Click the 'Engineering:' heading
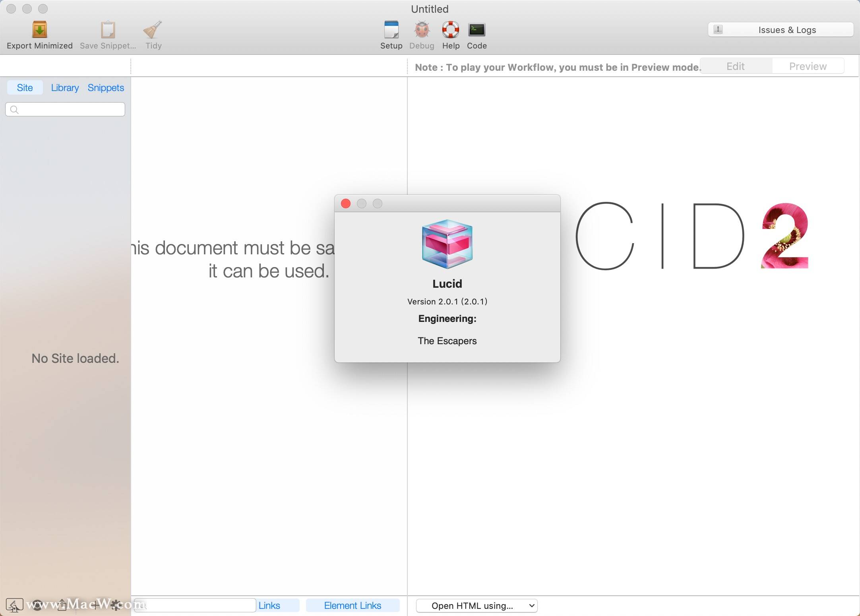 pos(447,318)
